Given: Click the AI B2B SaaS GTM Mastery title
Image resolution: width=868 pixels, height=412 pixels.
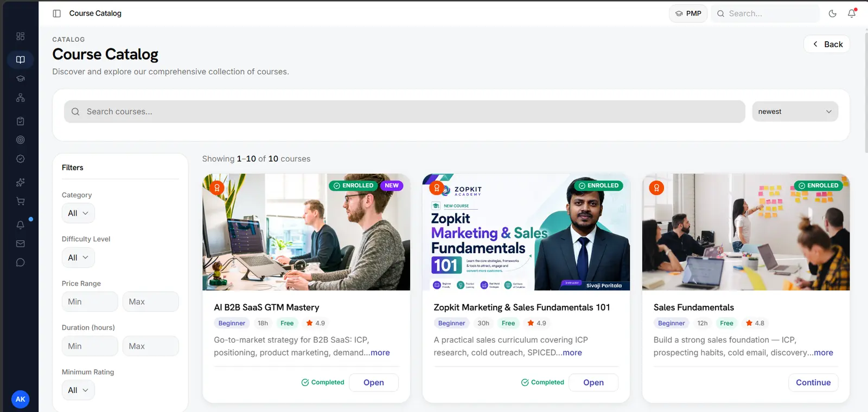Looking at the screenshot, I should pos(266,307).
